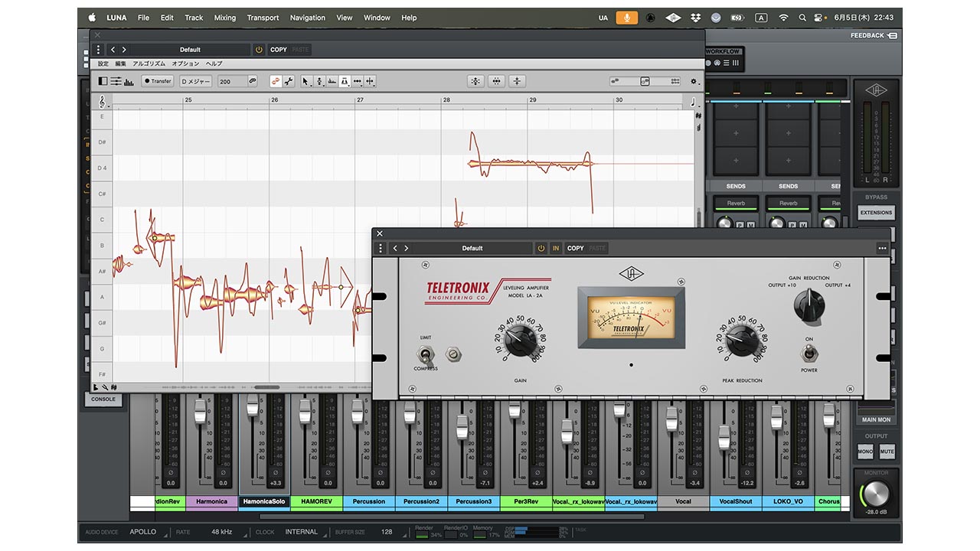This screenshot has width=980, height=551.
Task: Select the Melodyne main arrow tool
Action: pos(306,81)
